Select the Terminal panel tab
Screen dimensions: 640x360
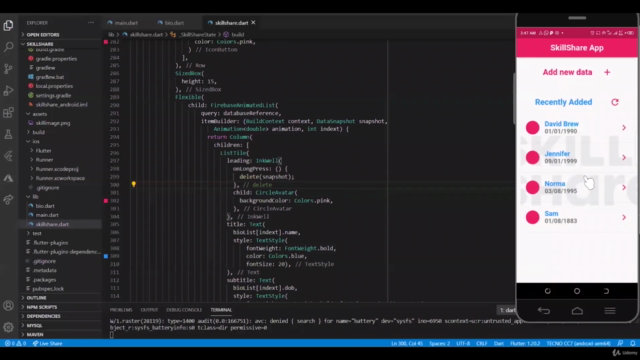(221, 310)
